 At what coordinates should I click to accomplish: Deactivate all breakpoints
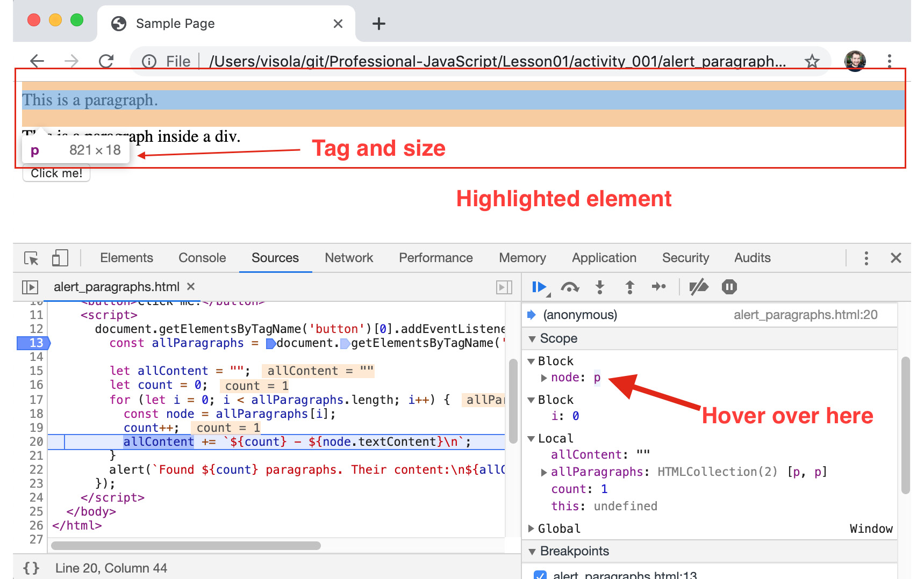tap(699, 287)
